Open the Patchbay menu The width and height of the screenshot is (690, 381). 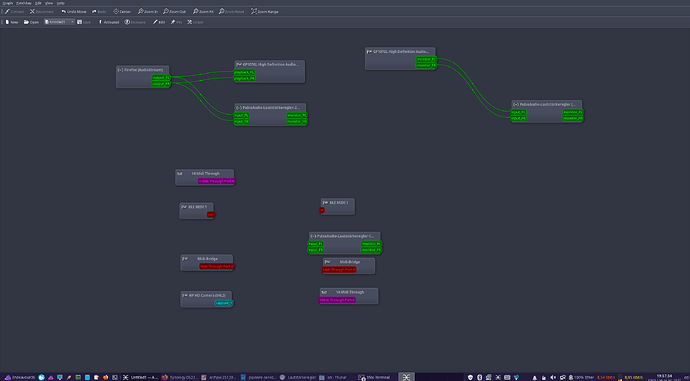(x=24, y=3)
